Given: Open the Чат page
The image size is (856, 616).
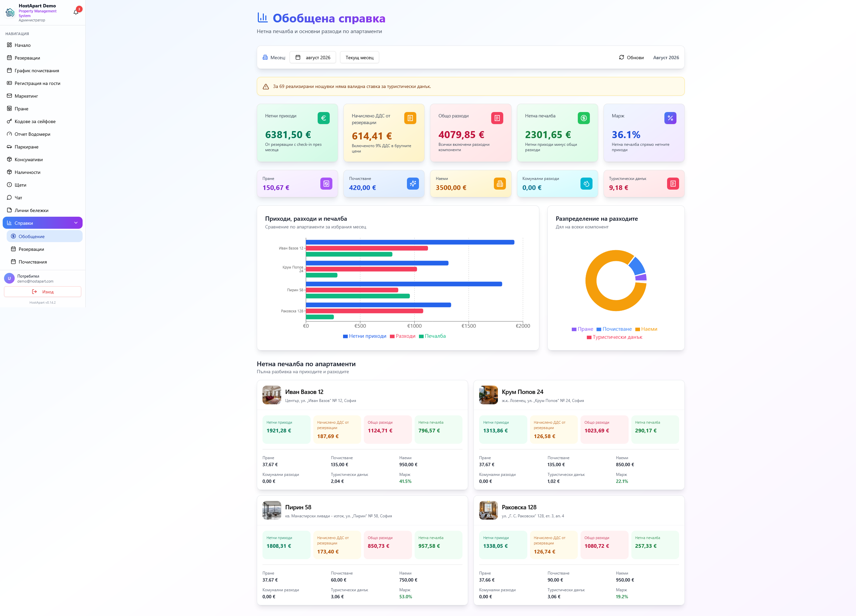Looking at the screenshot, I should point(42,197).
